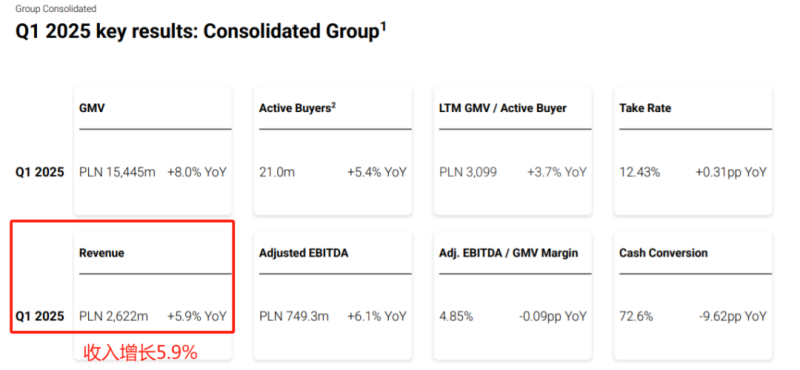This screenshot has height=370, width=800.
Task: Select the PLN 749.3m EBITDA value
Action: click(294, 316)
